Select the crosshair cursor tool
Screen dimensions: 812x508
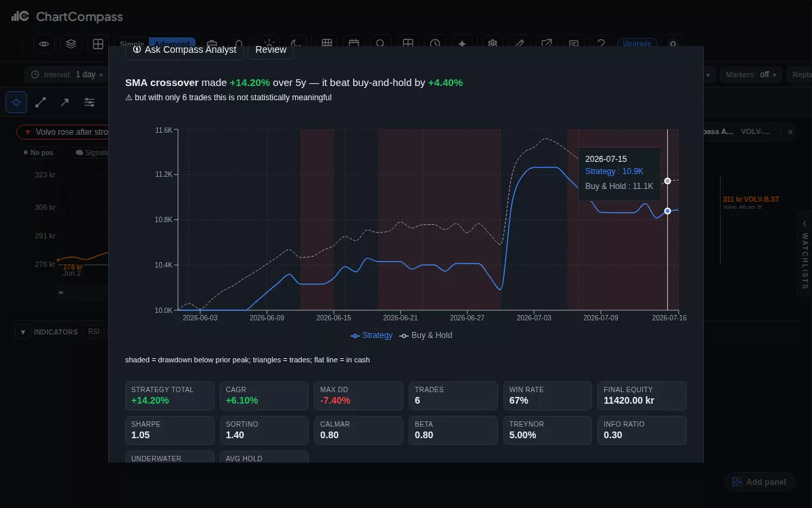coord(16,102)
